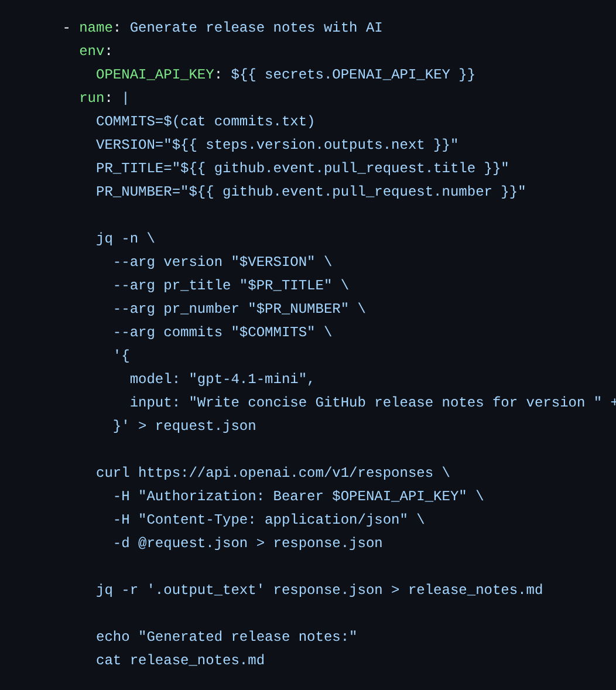Click the "$VERSION" argument value

click(273, 262)
